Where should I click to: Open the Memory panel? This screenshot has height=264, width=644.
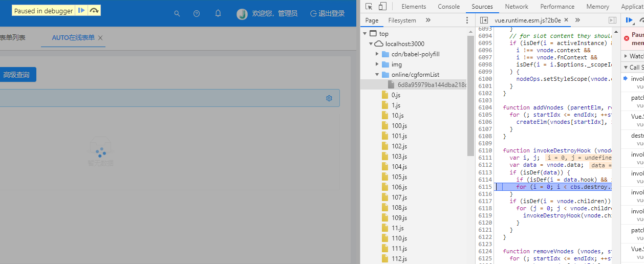click(x=597, y=7)
